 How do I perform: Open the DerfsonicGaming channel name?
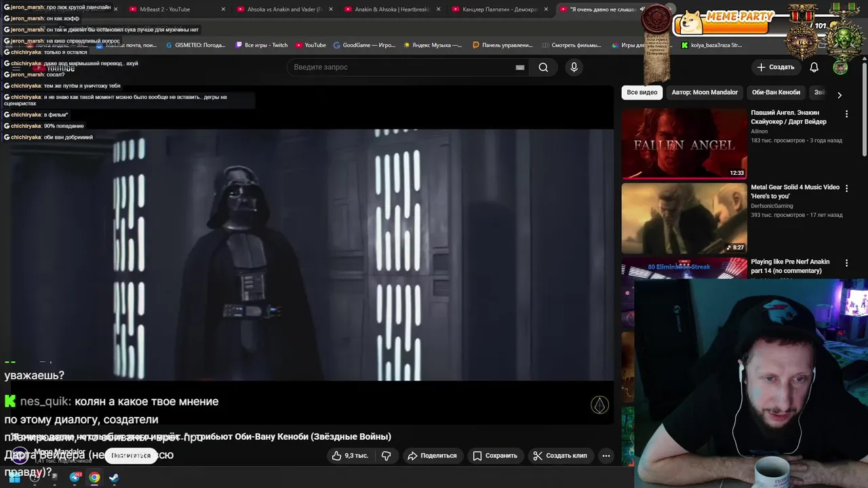tap(772, 206)
